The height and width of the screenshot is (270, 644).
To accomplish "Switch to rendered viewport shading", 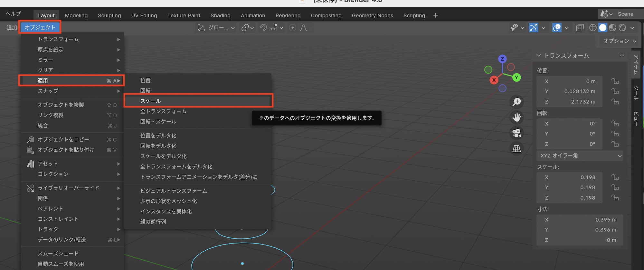I will point(622,28).
